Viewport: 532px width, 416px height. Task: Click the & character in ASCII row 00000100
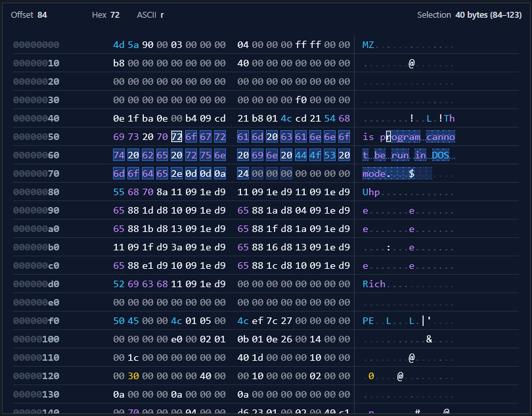pyautogui.click(x=429, y=339)
